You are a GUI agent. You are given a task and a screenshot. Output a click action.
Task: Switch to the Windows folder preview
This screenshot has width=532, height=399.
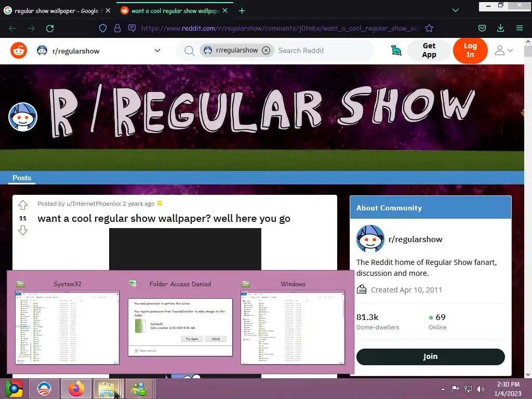tap(292, 322)
